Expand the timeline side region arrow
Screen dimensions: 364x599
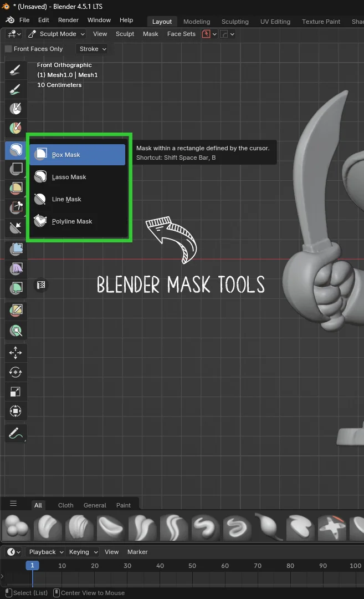(2, 576)
